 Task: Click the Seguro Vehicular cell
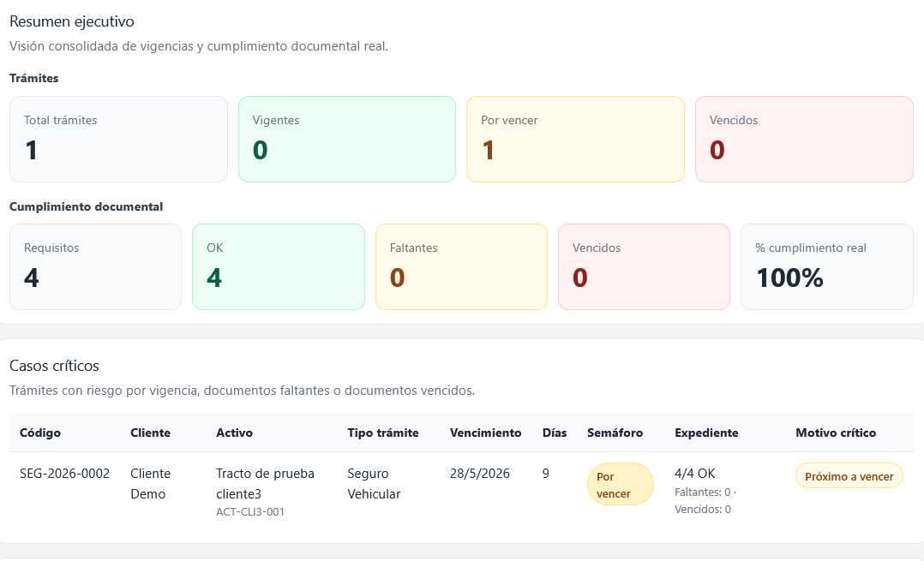coord(374,484)
